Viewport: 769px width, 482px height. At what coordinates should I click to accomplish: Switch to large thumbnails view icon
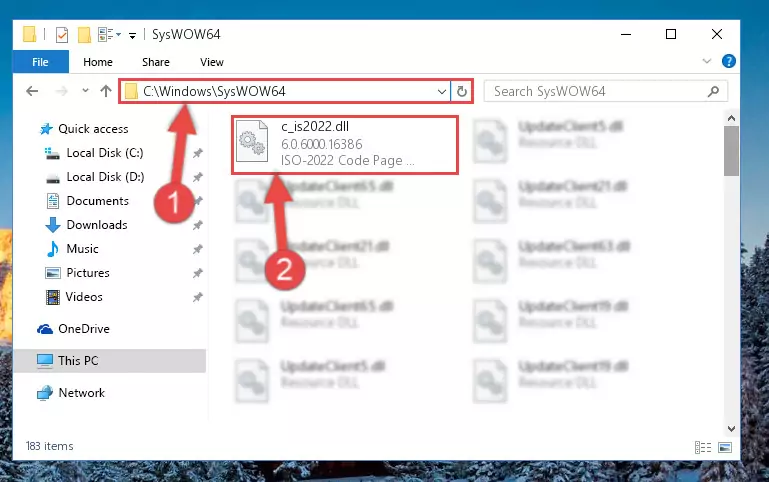coord(725,447)
